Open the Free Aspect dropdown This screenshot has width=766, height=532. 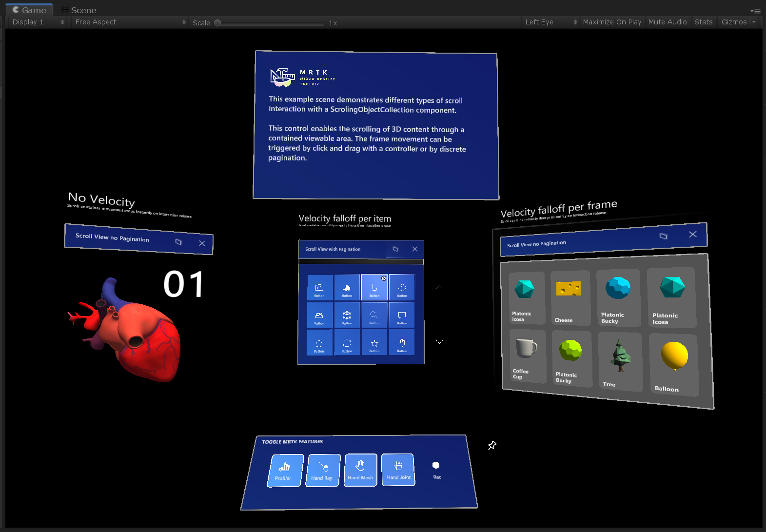[x=130, y=22]
